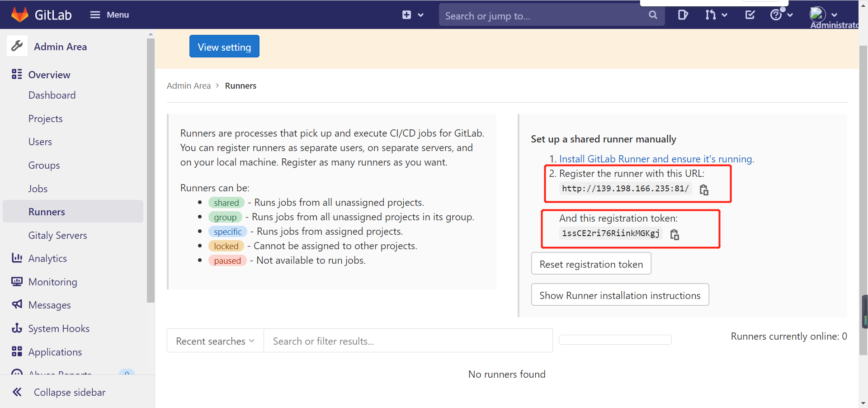Click the Admin Area wrench icon
868x408 pixels.
tap(17, 46)
